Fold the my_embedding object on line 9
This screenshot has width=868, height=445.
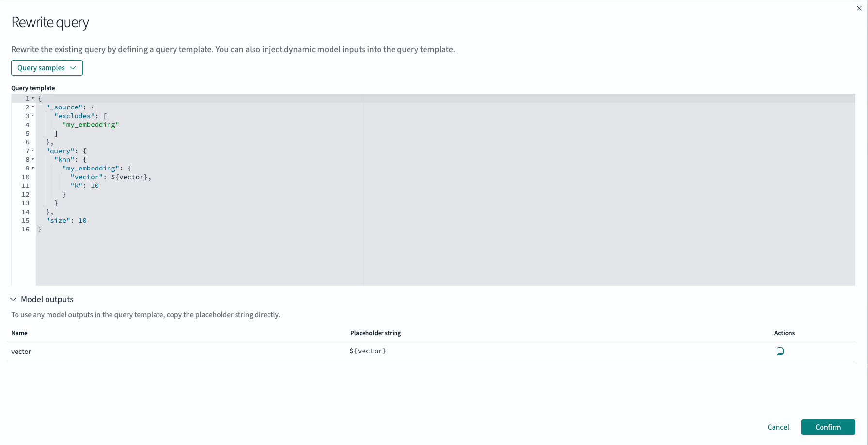[33, 168]
